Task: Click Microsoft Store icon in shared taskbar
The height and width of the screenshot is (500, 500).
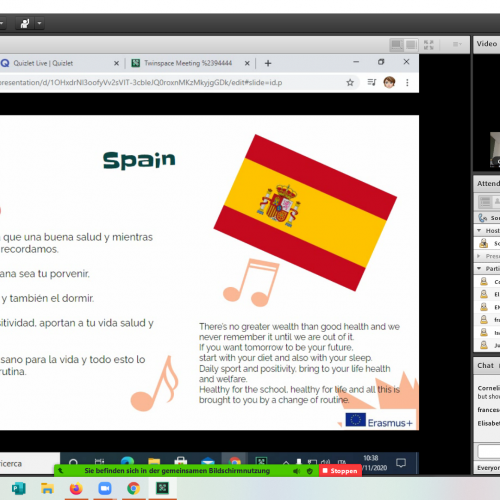Action: 181,460
